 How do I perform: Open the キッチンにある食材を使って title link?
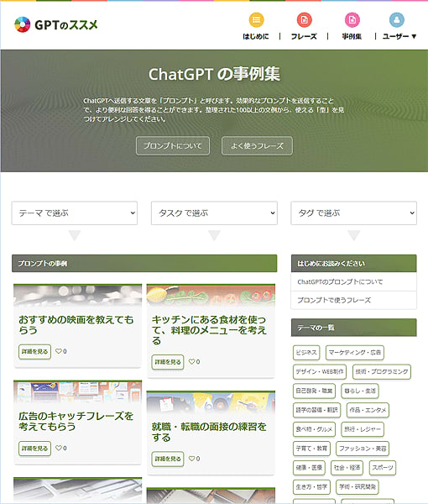209,330
